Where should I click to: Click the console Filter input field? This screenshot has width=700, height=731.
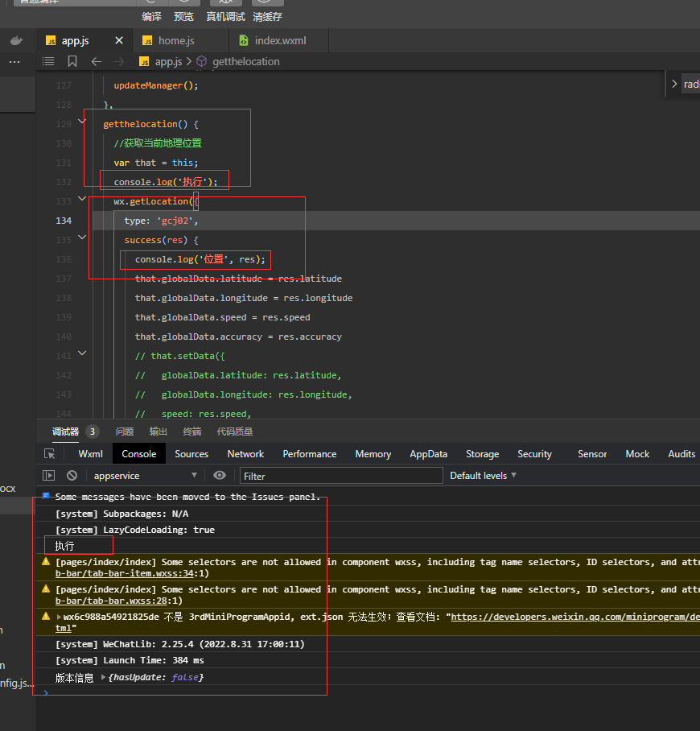[x=340, y=476]
